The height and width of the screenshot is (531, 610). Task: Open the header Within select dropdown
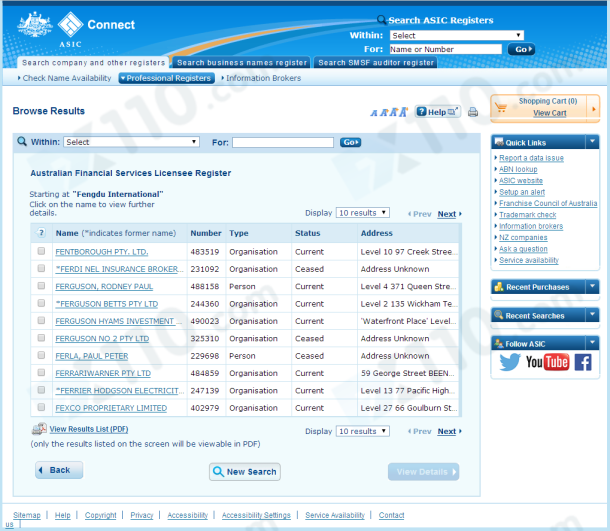(456, 35)
